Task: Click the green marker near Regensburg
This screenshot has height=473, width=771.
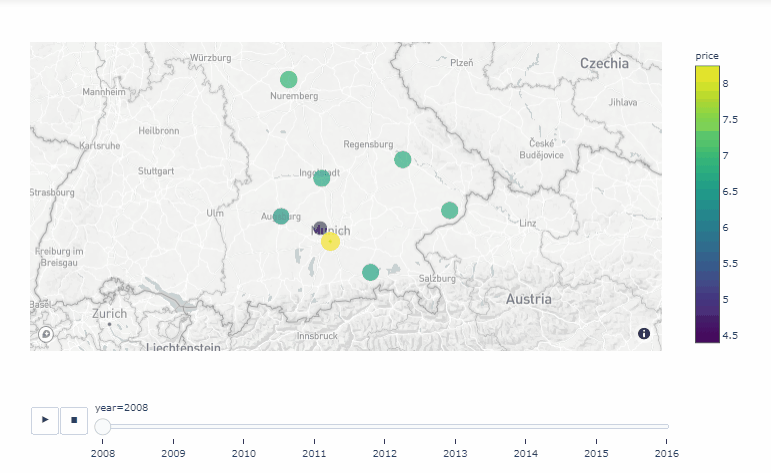Action: (403, 159)
